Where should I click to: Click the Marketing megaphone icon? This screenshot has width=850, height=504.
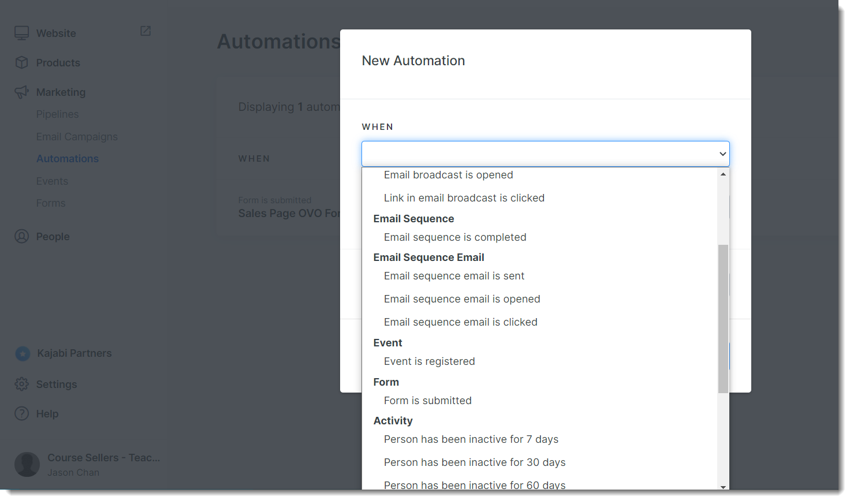coord(21,92)
